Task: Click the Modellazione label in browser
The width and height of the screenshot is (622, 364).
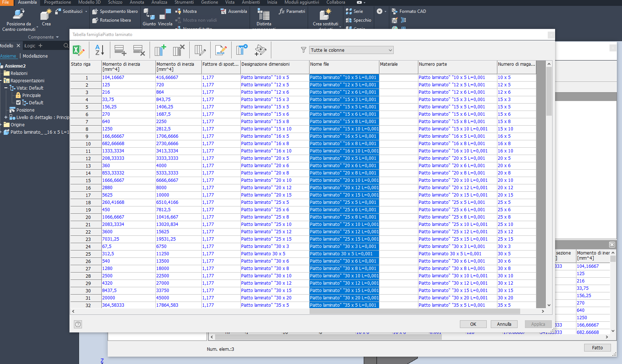Action: 35,56
